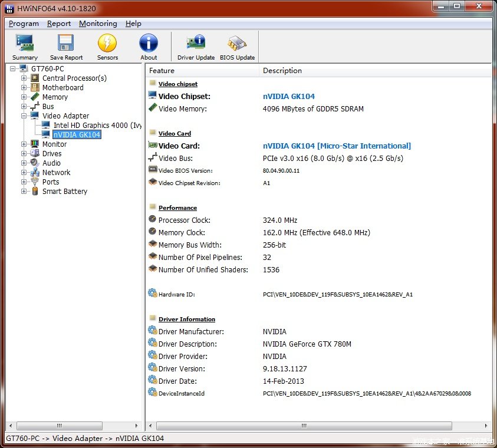Click the Feature column header
Viewport: 497px width, 448px height.
202,71
